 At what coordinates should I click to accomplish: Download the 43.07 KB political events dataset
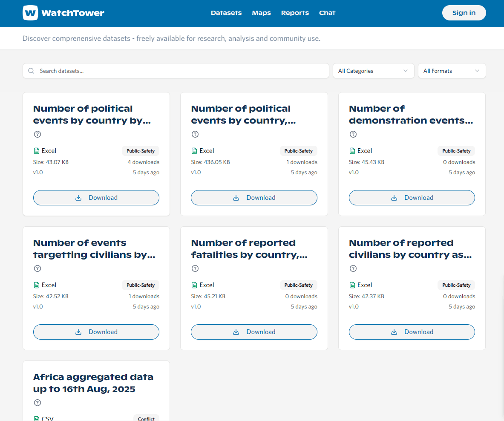pyautogui.click(x=96, y=198)
